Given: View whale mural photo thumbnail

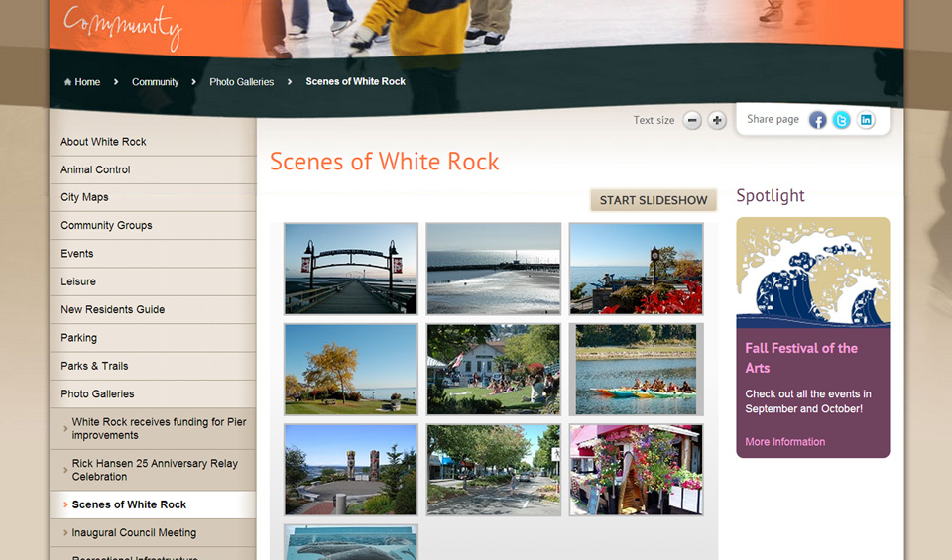Looking at the screenshot, I should (351, 542).
